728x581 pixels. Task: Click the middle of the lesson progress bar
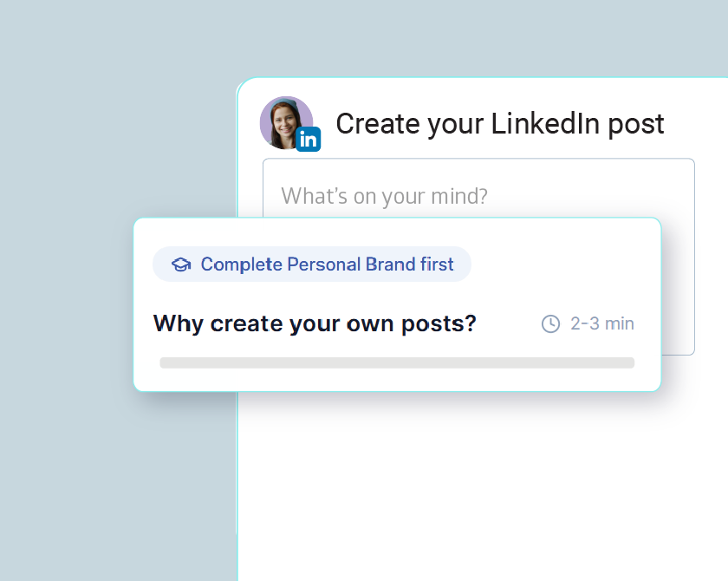(x=397, y=362)
